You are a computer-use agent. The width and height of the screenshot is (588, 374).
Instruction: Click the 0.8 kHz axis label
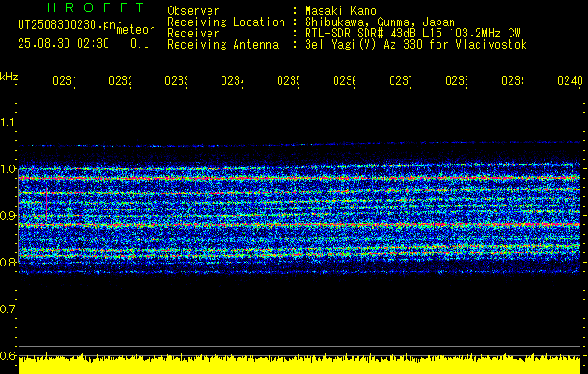click(8, 262)
